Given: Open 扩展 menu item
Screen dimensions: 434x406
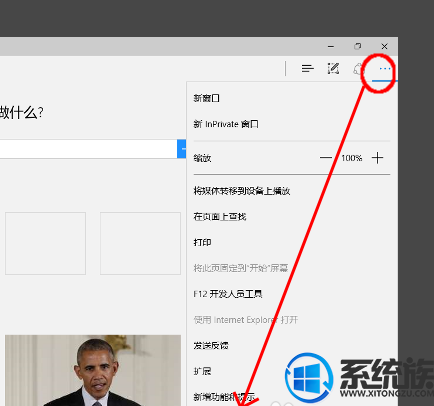Looking at the screenshot, I should (202, 371).
